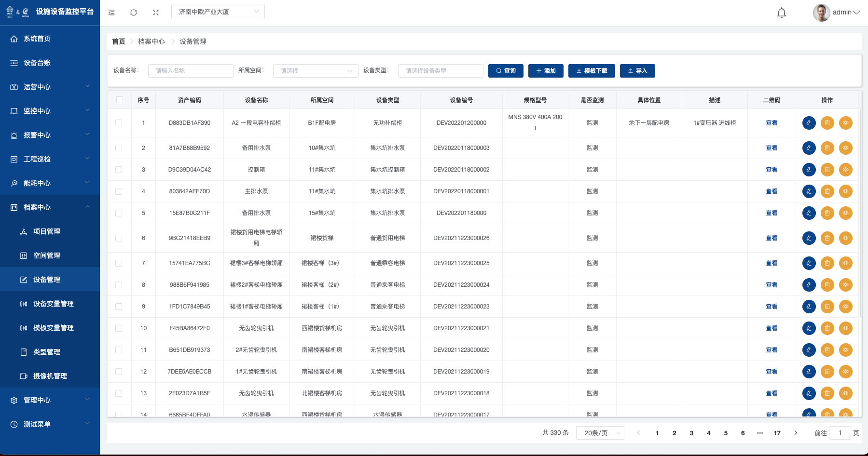The width and height of the screenshot is (868, 456).
Task: Open the 20条/页 page size dropdown
Action: (600, 433)
